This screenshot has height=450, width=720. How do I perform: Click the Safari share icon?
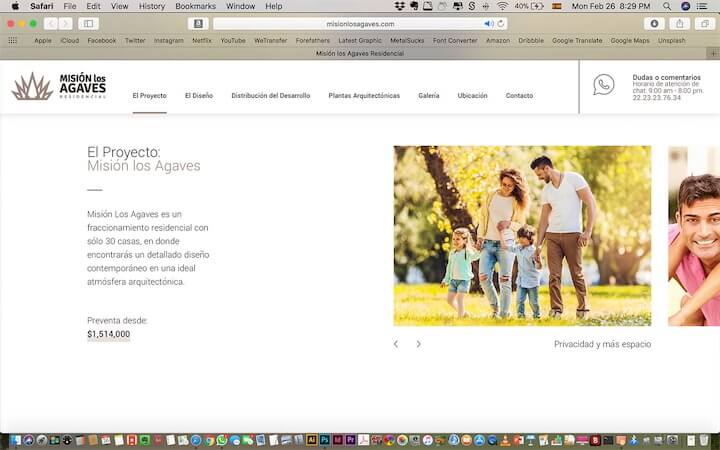point(680,23)
